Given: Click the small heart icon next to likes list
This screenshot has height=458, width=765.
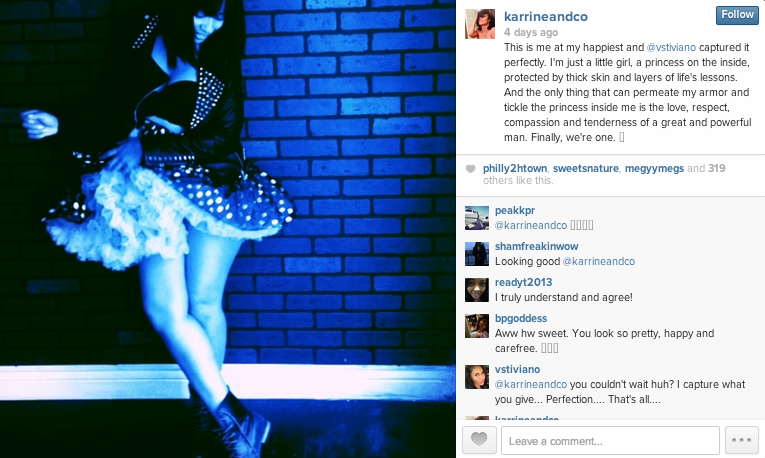Looking at the screenshot, I should click(x=470, y=169).
